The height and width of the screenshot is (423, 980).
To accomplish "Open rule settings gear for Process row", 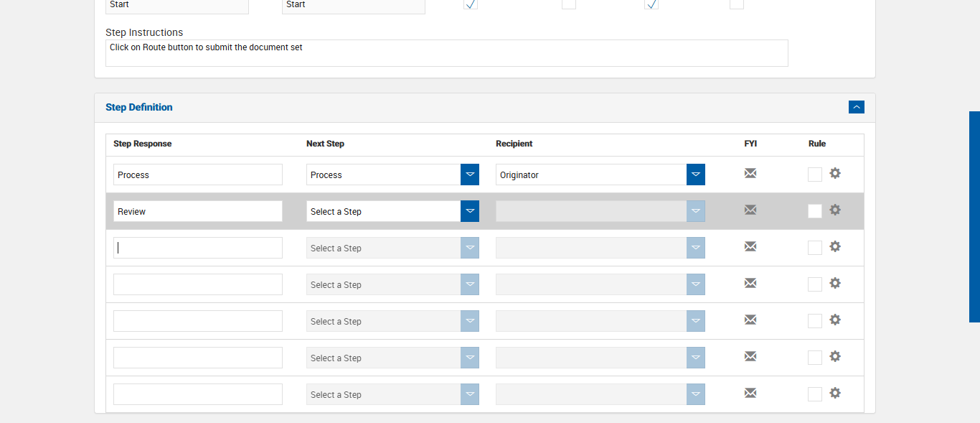I will point(835,173).
